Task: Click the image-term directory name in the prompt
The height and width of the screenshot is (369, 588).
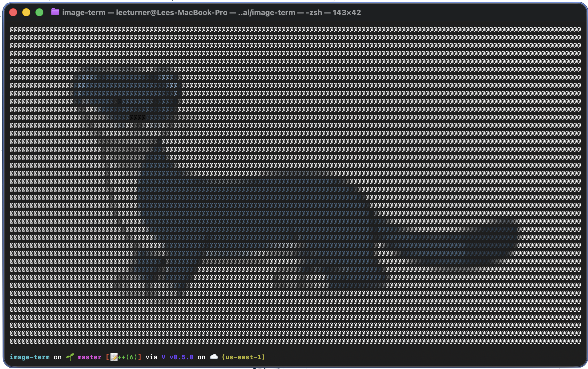Action: (x=29, y=357)
